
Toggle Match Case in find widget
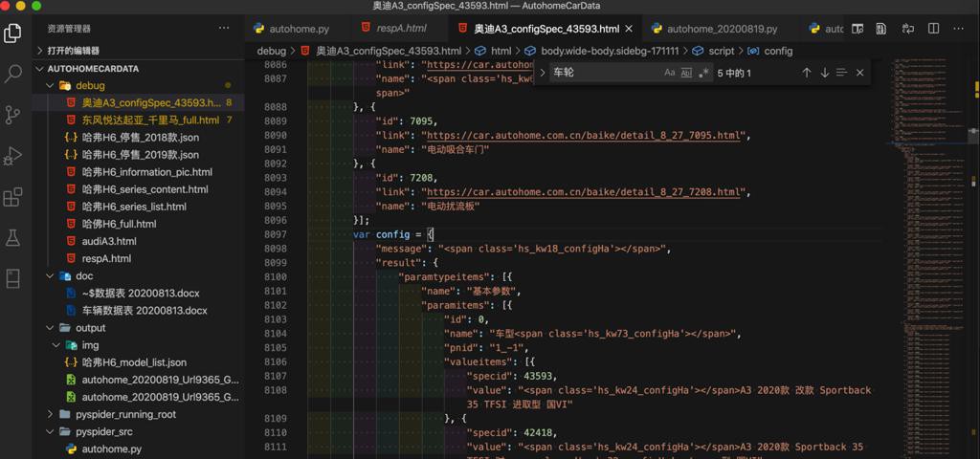[669, 73]
